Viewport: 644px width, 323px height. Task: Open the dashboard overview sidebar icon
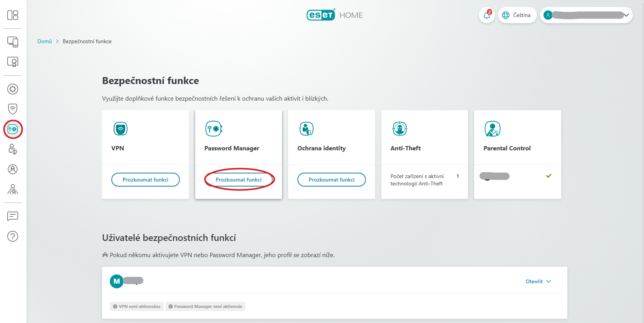point(13,15)
